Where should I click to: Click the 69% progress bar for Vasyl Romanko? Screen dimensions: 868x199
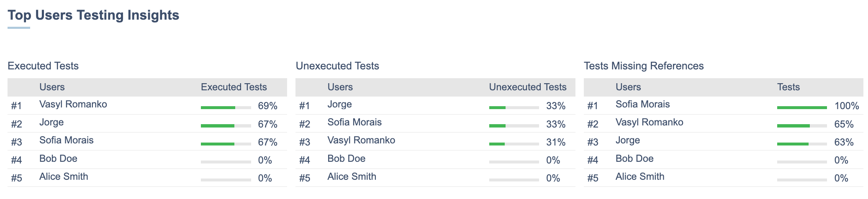pos(226,107)
